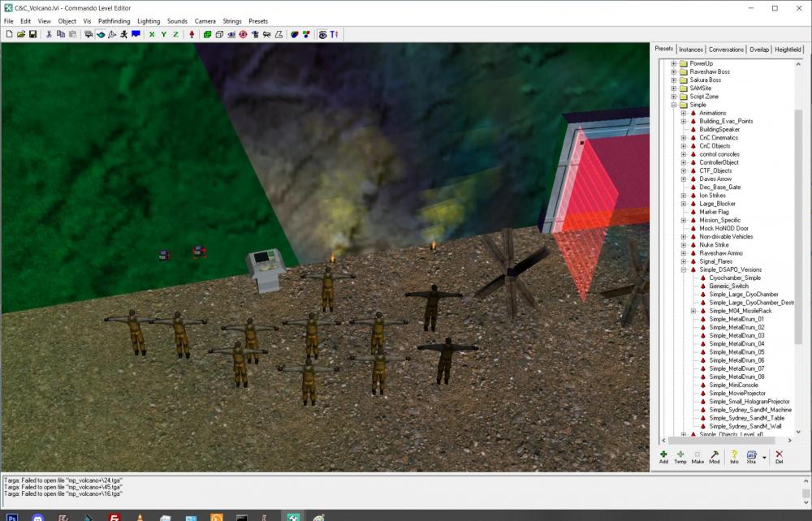
Task: Click the Cut scissors icon
Action: point(49,34)
